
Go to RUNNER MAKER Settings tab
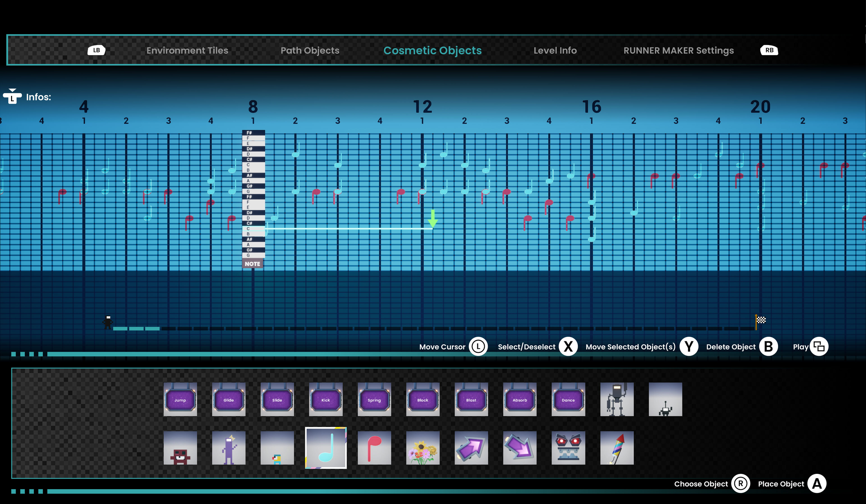tap(678, 51)
